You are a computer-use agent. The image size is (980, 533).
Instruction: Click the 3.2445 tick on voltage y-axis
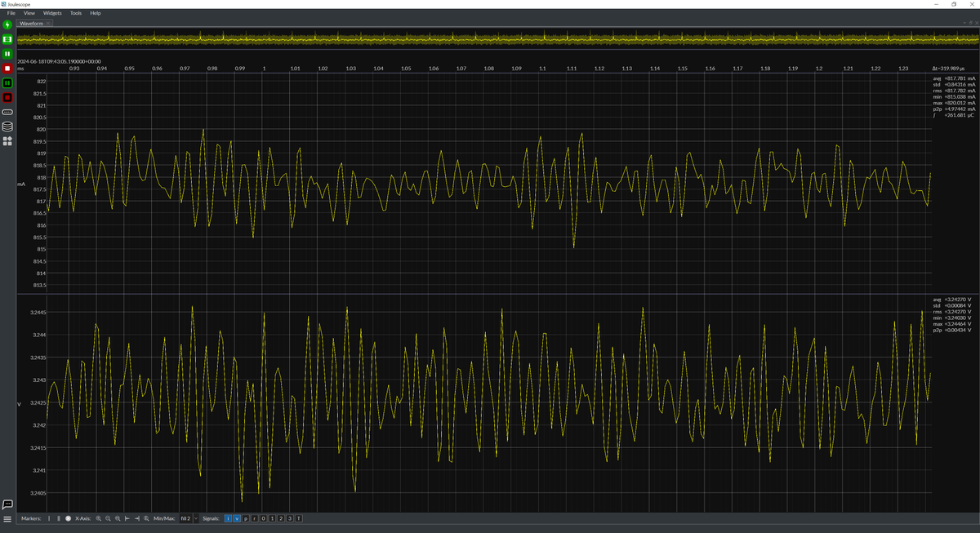click(38, 313)
